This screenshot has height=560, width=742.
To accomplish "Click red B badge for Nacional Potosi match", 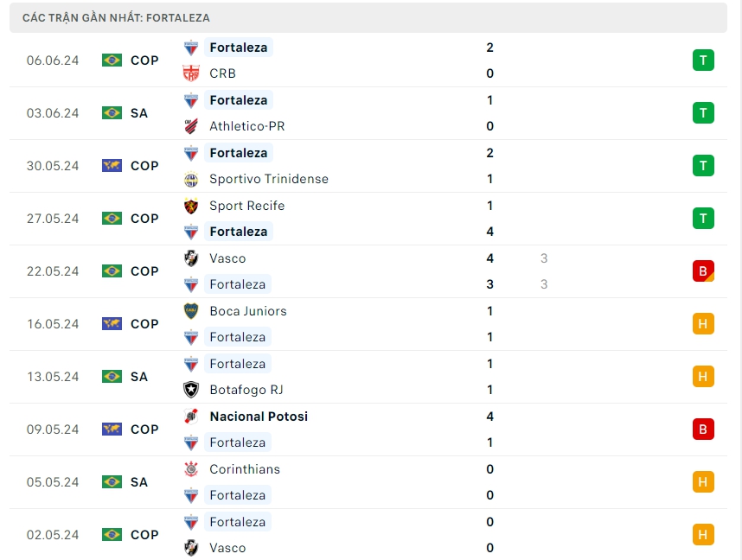I will pyautogui.click(x=703, y=429).
